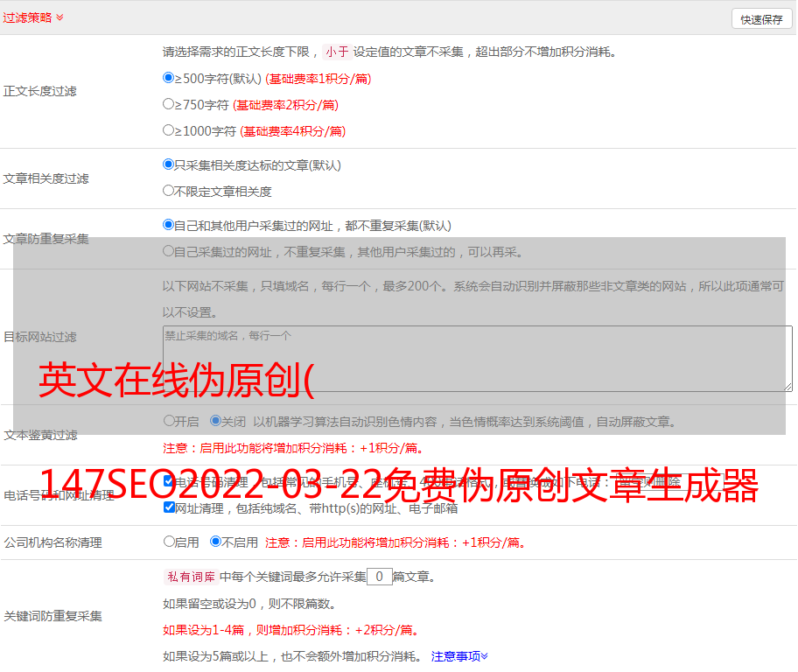Select 关闭 for 文本鉴黄过滤

click(216, 421)
